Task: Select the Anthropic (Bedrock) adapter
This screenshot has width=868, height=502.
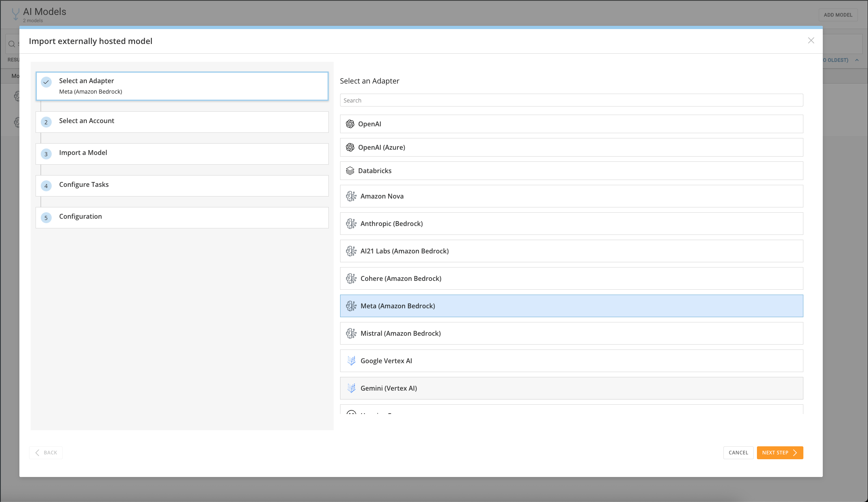Action: pos(572,224)
